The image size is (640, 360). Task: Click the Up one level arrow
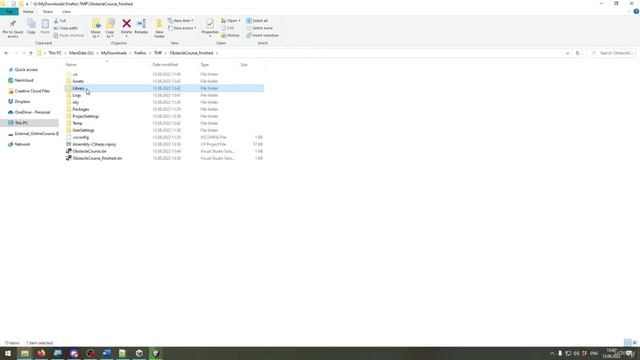click(x=31, y=53)
